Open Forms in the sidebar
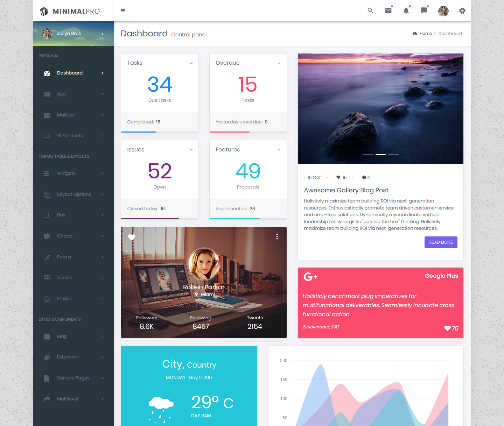Viewport: 504px width, 426px height. tap(73, 257)
